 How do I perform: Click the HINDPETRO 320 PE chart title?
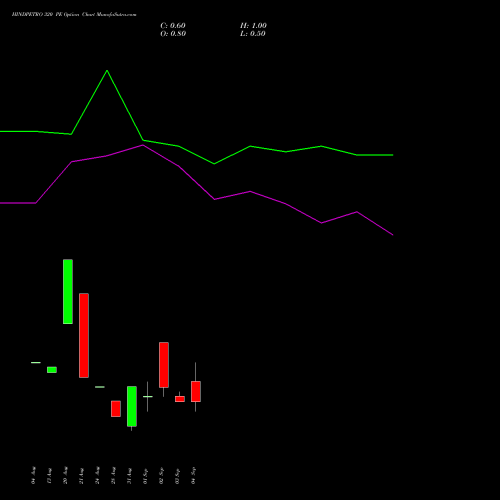point(74,15)
